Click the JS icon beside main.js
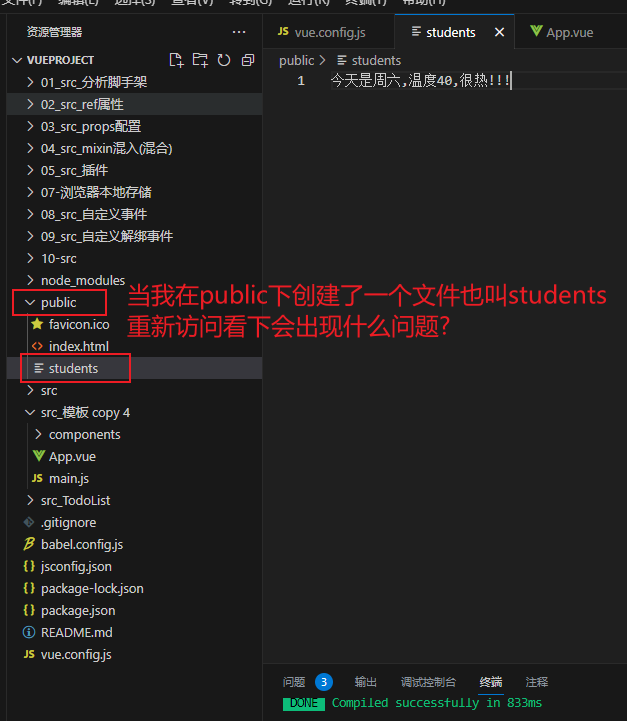The image size is (627, 721). click(37, 478)
